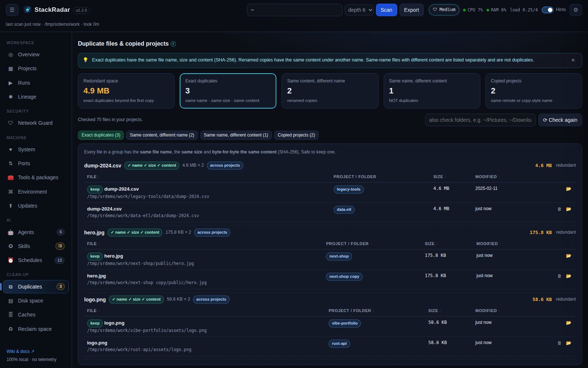Delete hero.jpg in next-shop copy
This screenshot has width=588, height=368.
(x=559, y=276)
